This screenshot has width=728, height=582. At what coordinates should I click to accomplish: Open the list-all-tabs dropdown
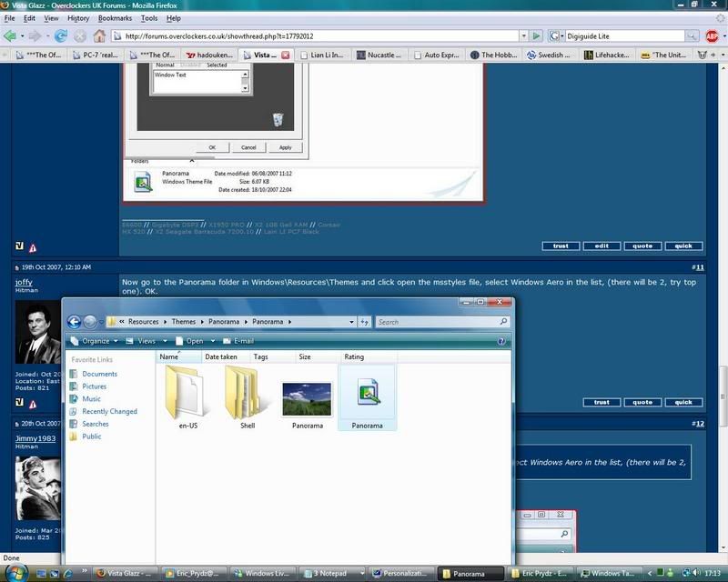pyautogui.click(x=723, y=55)
